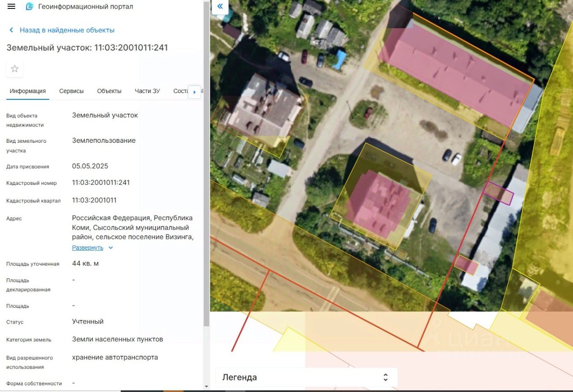Click the Легенда up-down arrows icon
573x392 pixels.
point(385,377)
